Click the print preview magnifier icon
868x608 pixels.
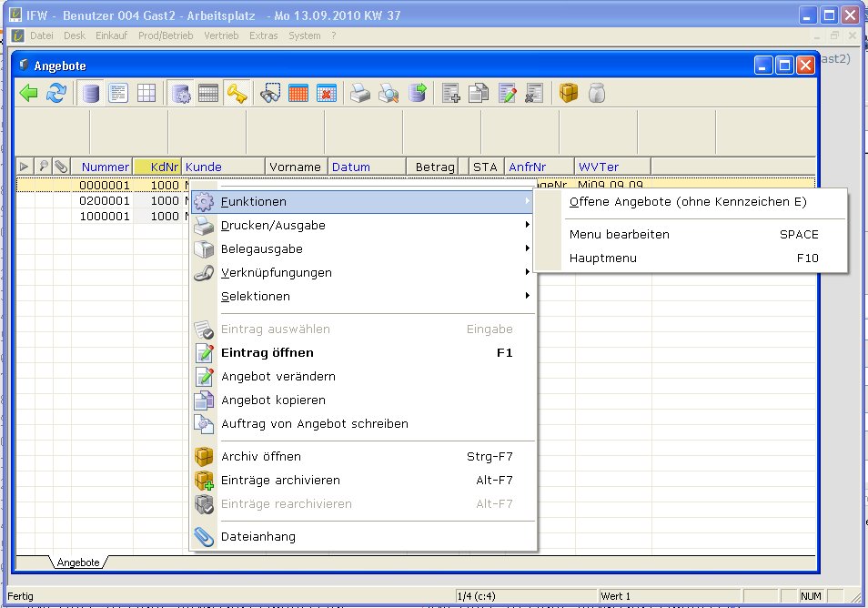389,93
